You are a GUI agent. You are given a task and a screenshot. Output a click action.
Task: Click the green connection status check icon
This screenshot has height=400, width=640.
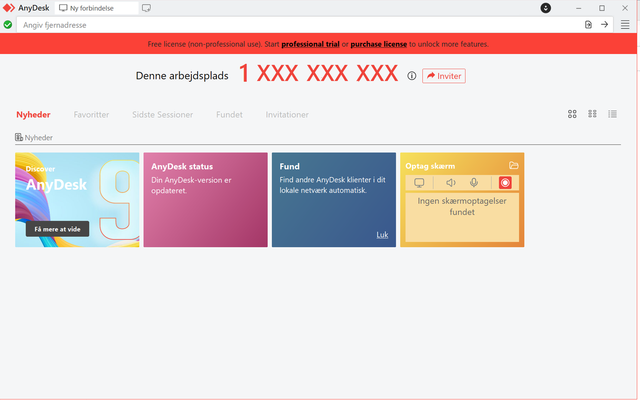point(8,25)
